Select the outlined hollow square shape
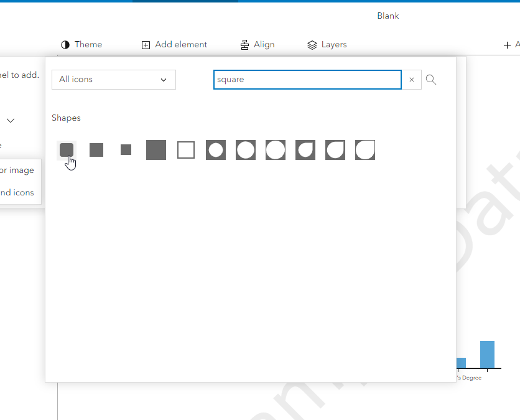Viewport: 520px width, 420px height. pyautogui.click(x=185, y=149)
